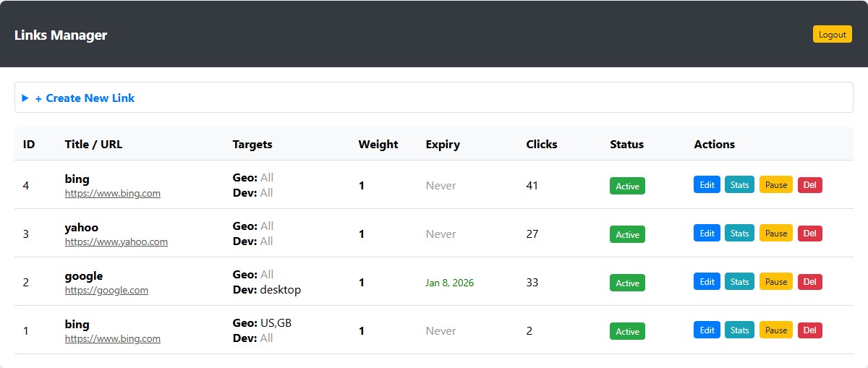This screenshot has height=368, width=868.
Task: Click the clicks count 27
Action: click(532, 234)
